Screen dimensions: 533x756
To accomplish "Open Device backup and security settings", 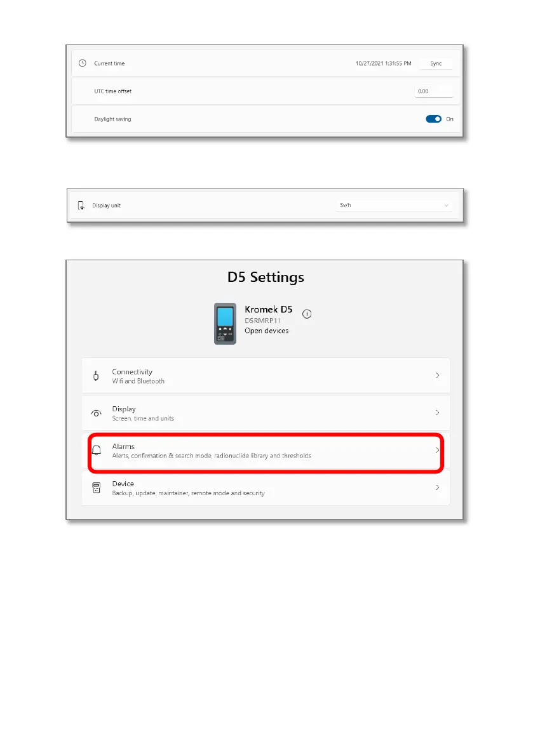I will (x=266, y=488).
